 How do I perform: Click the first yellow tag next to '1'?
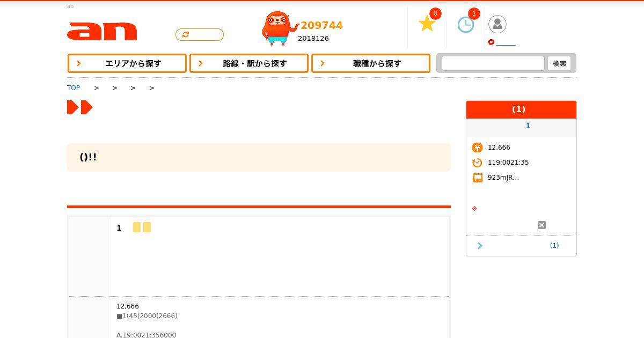[x=137, y=227]
